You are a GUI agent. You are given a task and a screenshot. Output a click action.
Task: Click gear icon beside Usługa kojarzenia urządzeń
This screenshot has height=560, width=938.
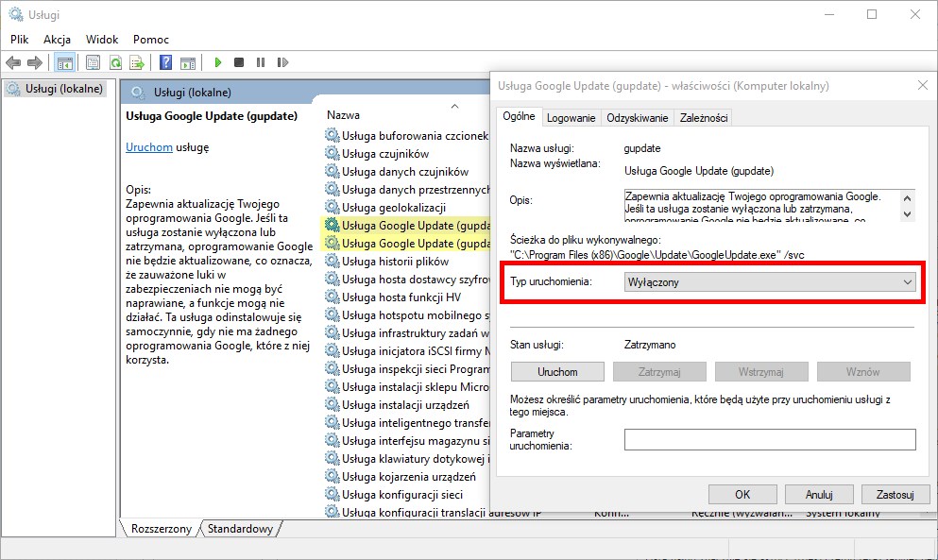pos(332,477)
